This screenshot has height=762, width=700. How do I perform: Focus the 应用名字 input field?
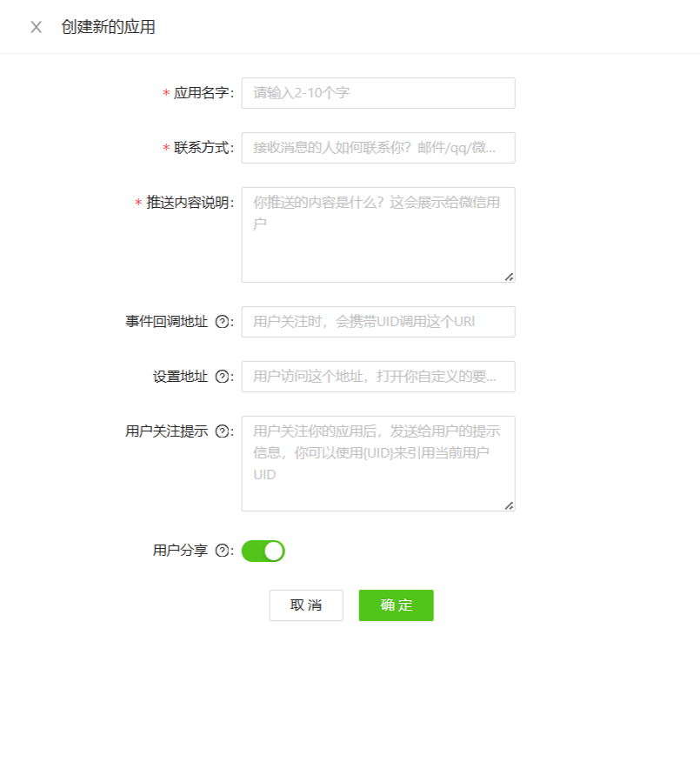pyautogui.click(x=378, y=93)
